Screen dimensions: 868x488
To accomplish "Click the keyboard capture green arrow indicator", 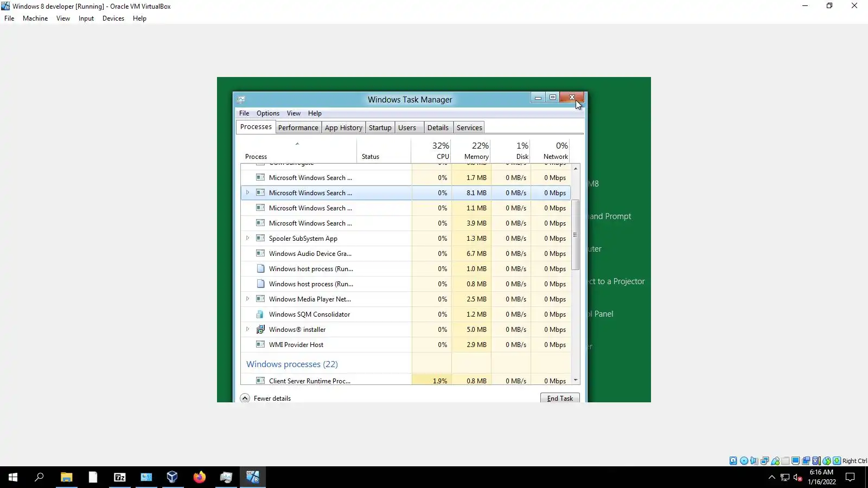I will pos(837,461).
